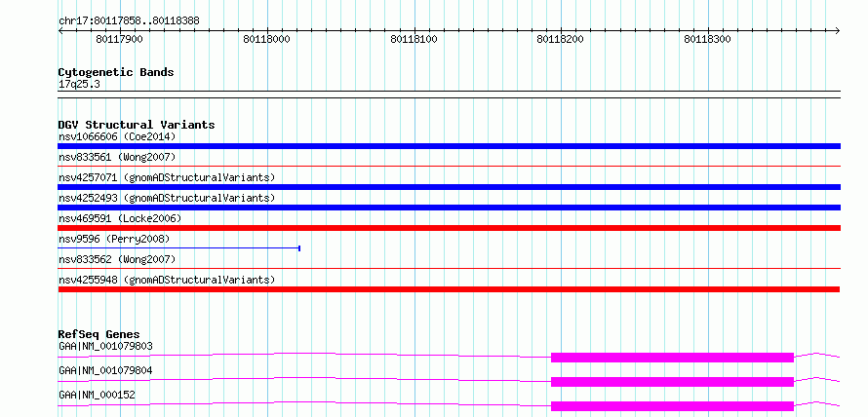Screen dimensions: 868x417
Task: Select the blue nsv4252493 variant bar
Action: pos(449,208)
